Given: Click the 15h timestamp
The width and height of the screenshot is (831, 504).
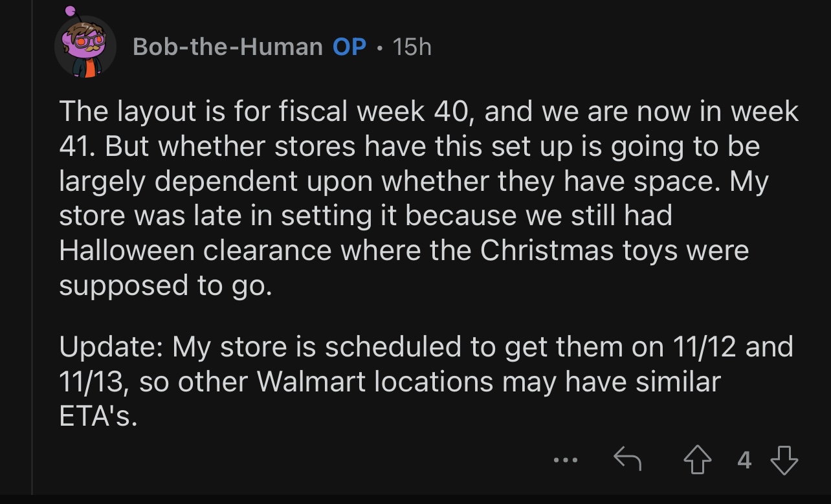Looking at the screenshot, I should coord(412,47).
